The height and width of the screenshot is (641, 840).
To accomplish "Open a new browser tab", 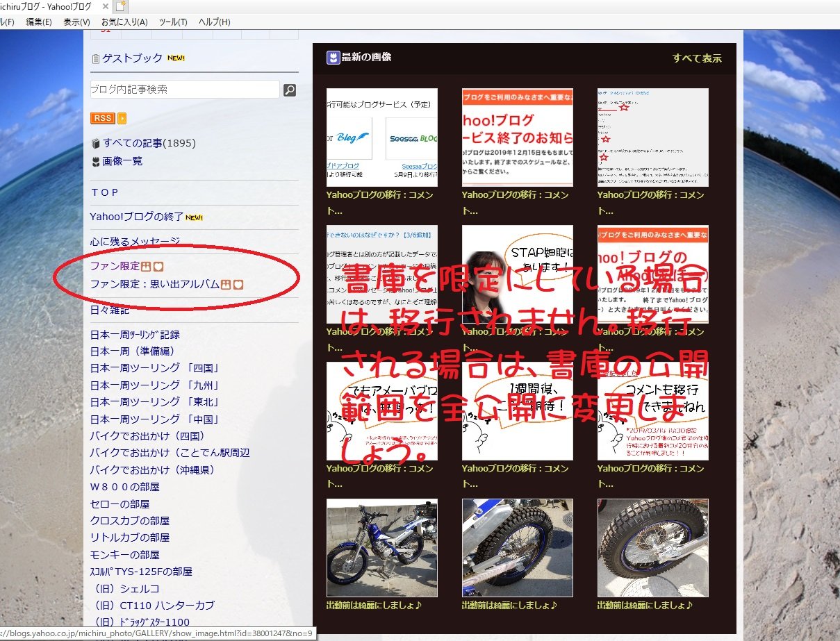I will pyautogui.click(x=122, y=6).
